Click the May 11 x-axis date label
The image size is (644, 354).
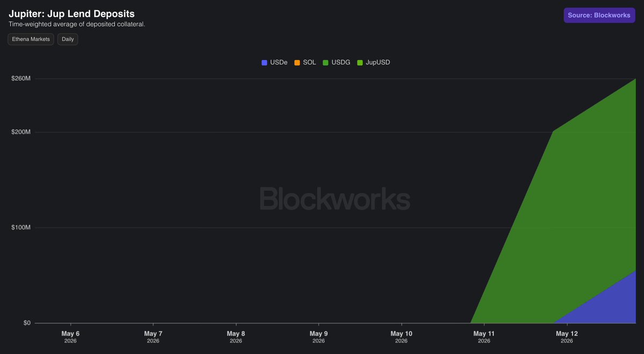point(484,337)
